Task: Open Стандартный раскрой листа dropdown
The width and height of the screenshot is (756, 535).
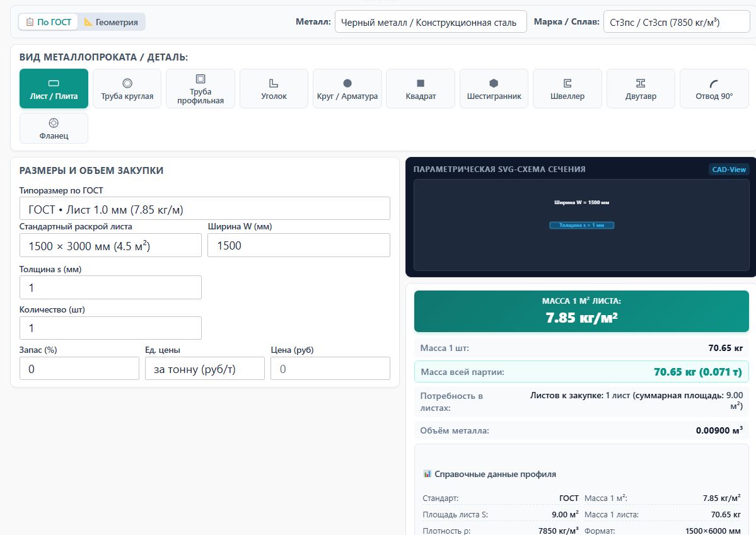Action: tap(110, 245)
